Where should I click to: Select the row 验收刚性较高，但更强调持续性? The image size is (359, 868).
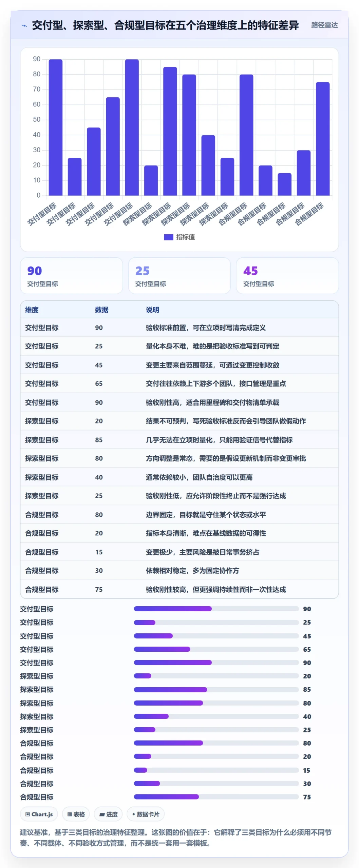coord(179,589)
